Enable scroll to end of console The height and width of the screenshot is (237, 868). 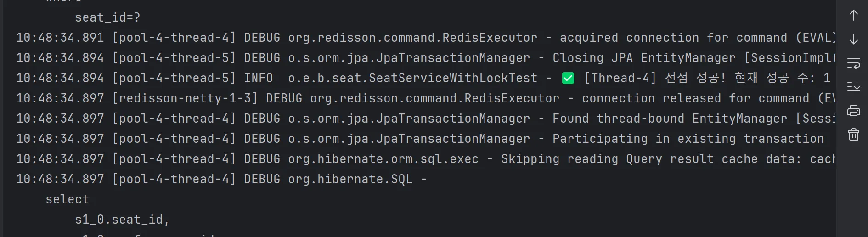(853, 87)
